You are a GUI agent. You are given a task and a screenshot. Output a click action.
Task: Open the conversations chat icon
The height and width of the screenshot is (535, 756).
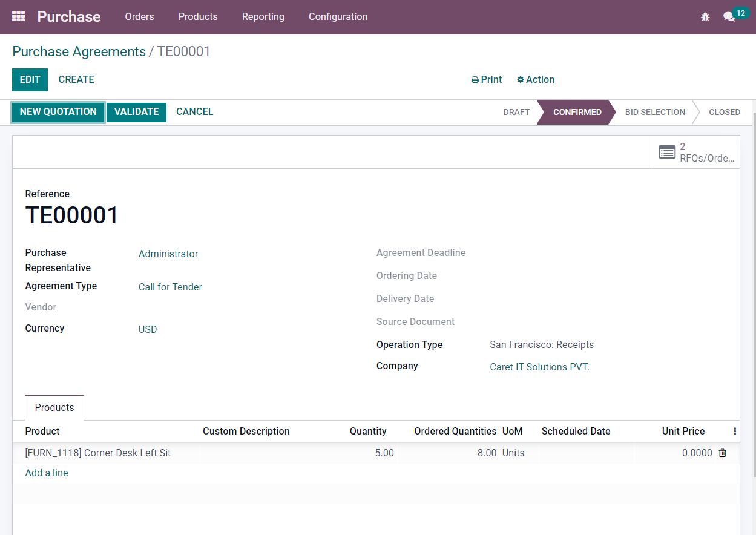pos(729,17)
